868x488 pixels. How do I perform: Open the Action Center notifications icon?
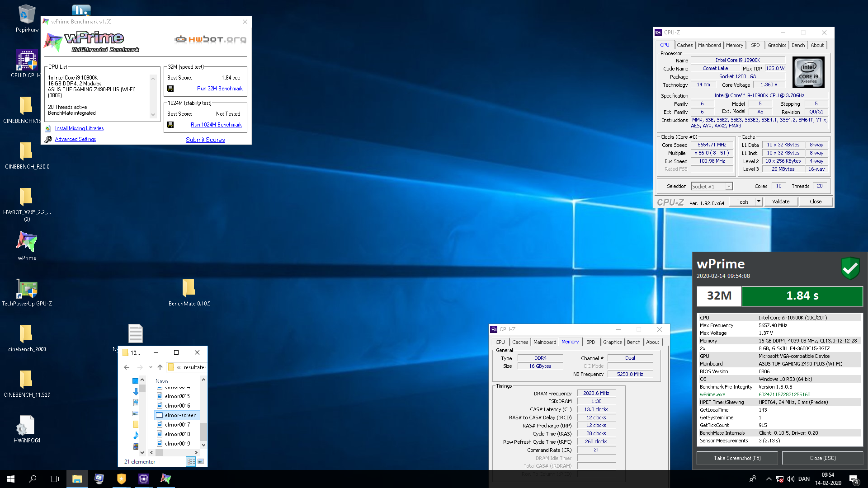point(854,479)
